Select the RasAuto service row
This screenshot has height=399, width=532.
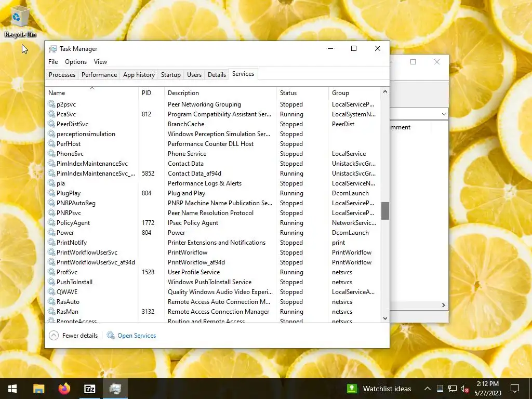point(213,301)
